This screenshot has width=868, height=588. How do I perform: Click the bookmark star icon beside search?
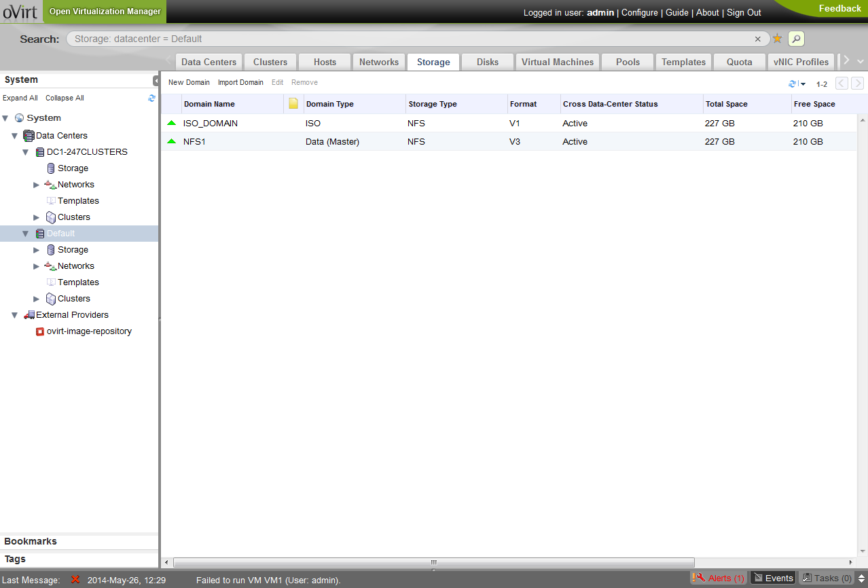click(x=777, y=39)
